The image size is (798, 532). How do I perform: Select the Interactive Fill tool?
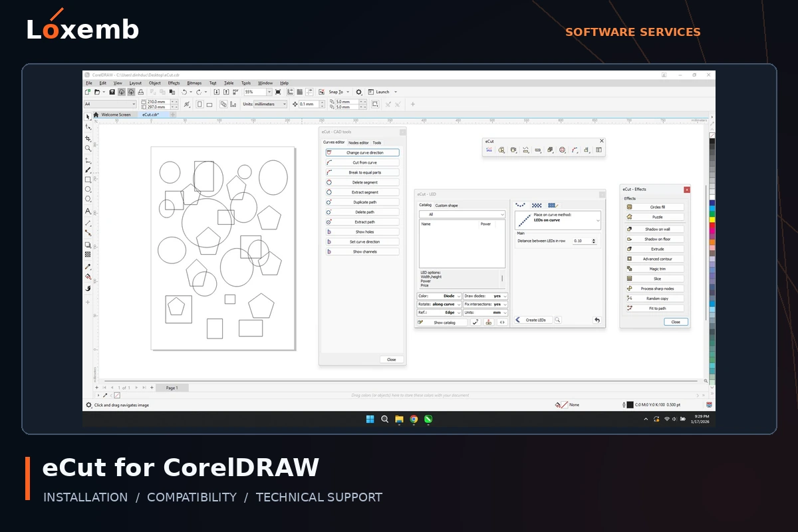click(x=87, y=276)
